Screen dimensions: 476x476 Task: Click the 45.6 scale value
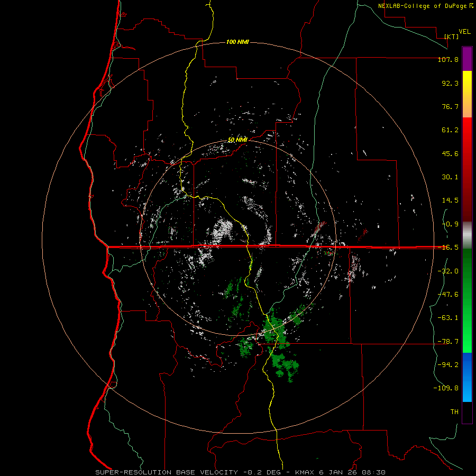coord(450,153)
